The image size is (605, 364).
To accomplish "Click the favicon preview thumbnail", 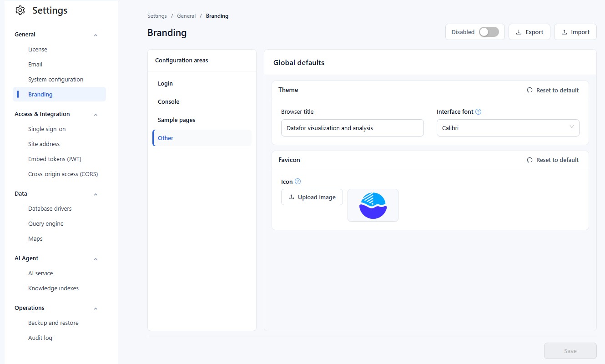I will tap(373, 205).
